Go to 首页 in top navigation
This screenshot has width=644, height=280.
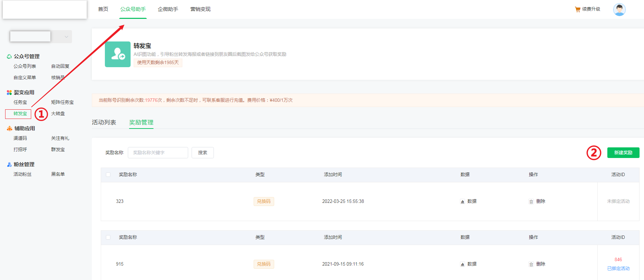[x=103, y=9]
